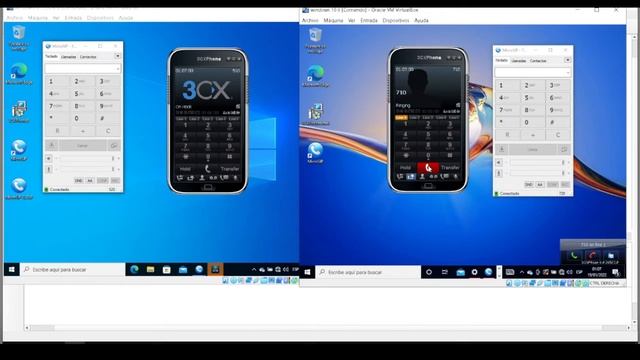Click Transfer on right 3CXPhone
Image resolution: width=640 pixels, height=360 pixels.
click(450, 167)
